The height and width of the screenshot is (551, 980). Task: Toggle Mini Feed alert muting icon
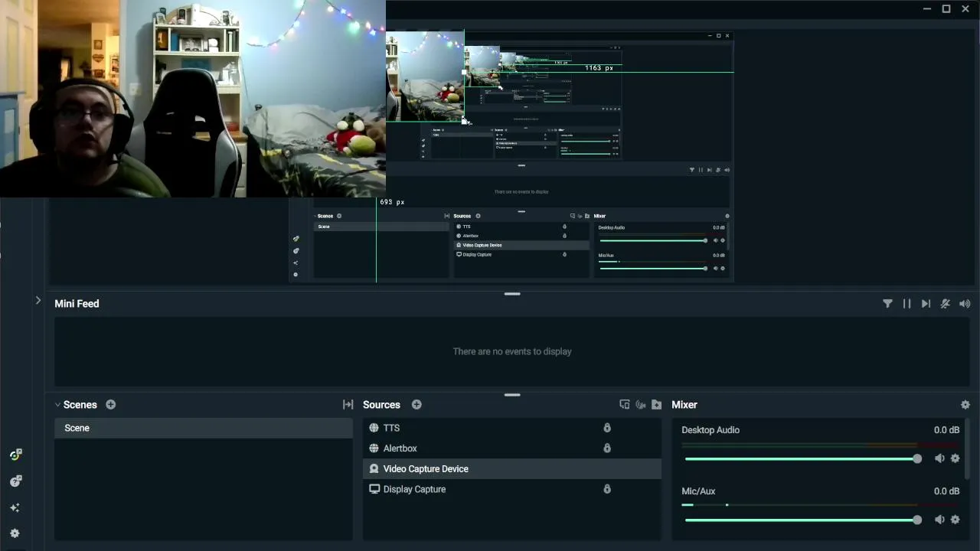(946, 304)
